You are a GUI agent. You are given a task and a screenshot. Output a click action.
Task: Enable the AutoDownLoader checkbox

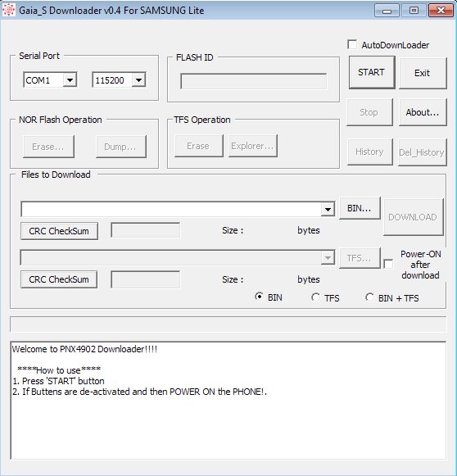point(352,44)
